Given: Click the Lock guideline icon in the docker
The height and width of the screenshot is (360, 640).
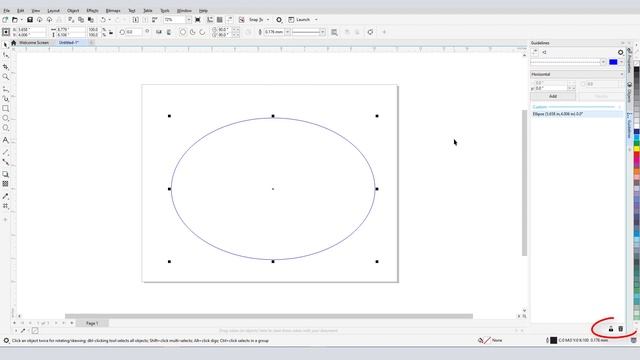Looking at the screenshot, I should coord(611,329).
